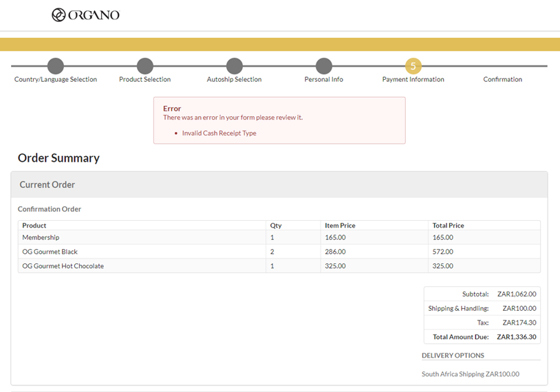Click the Organo logo

coord(86,15)
